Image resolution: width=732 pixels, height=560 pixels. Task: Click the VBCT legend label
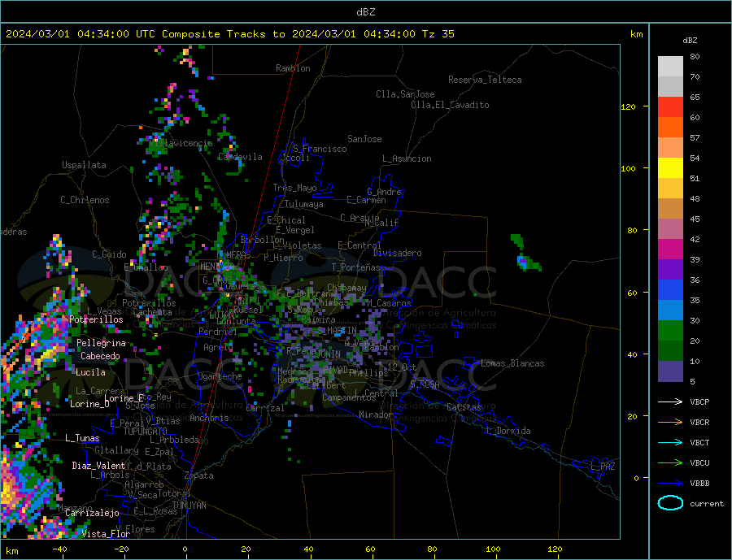(x=699, y=442)
